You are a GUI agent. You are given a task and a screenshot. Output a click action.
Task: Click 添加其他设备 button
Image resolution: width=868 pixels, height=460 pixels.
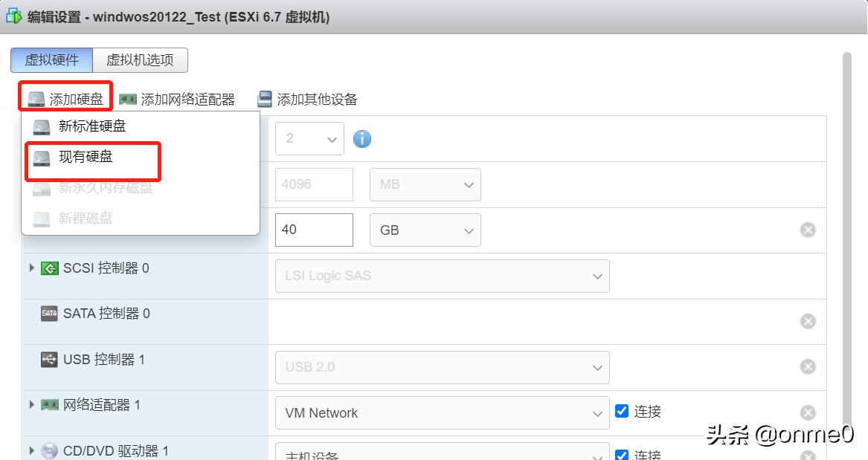click(x=307, y=99)
